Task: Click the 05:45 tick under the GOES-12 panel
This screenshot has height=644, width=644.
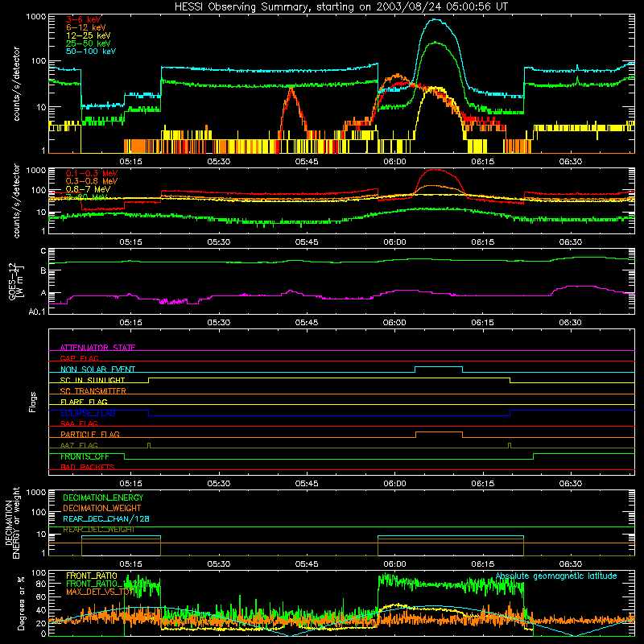Action: tap(307, 322)
